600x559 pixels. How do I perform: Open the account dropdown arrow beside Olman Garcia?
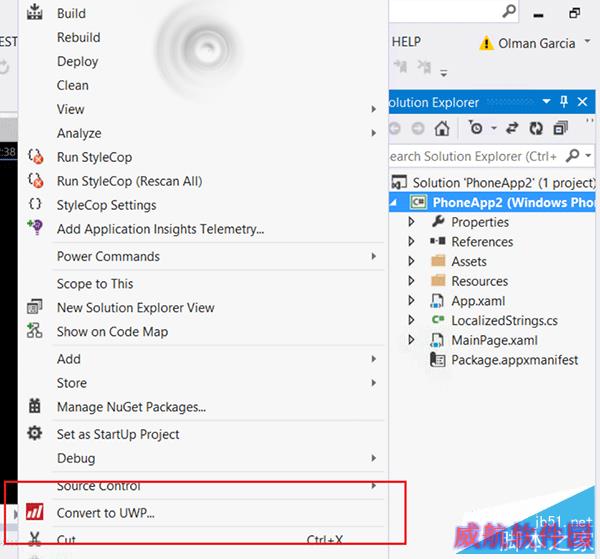587,41
